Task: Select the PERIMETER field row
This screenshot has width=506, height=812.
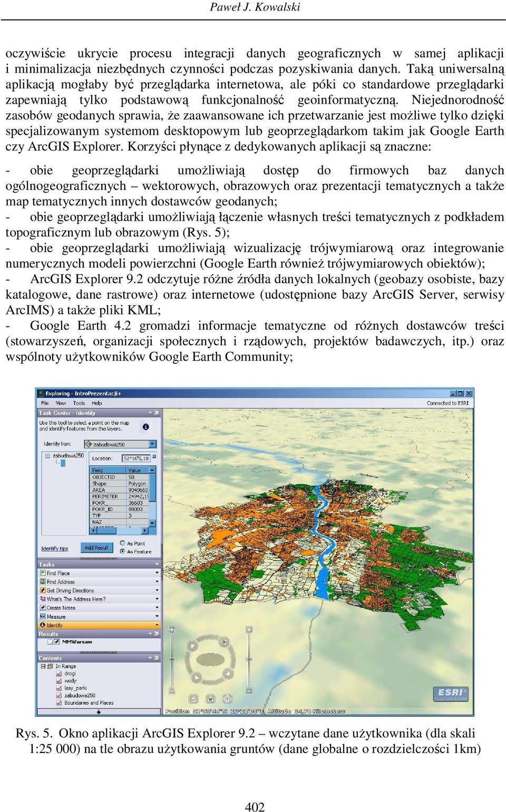Action: click(120, 496)
